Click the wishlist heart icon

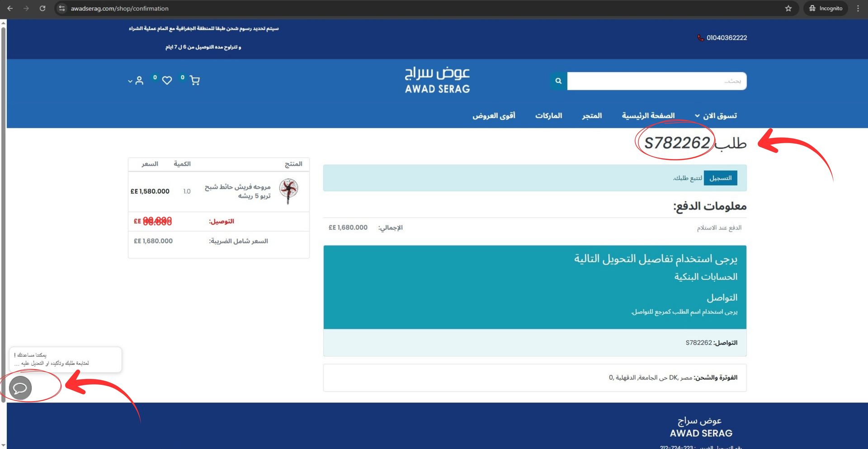click(167, 80)
